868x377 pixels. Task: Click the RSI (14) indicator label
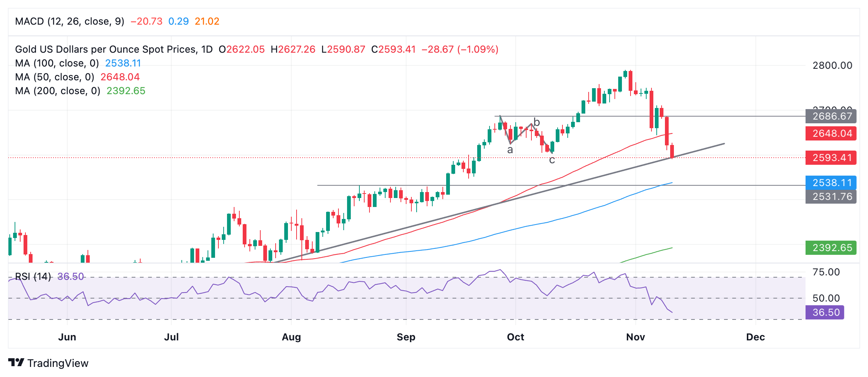click(33, 276)
